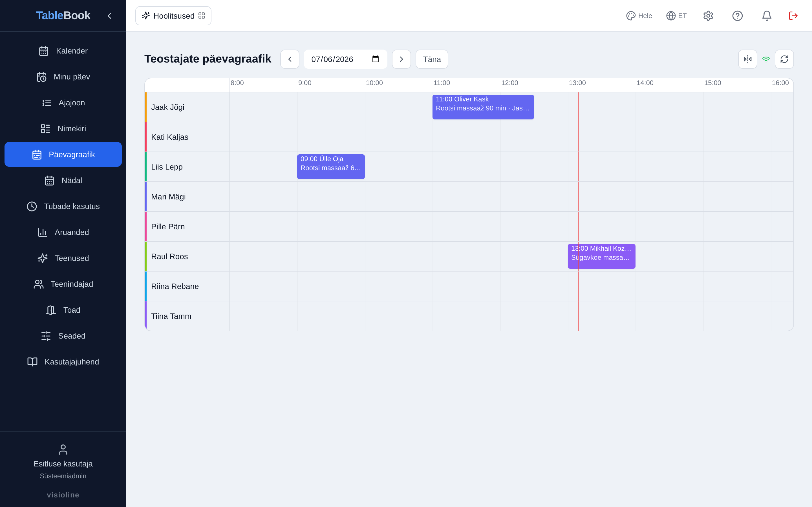This screenshot has width=812, height=507.
Task: Click the Täna button
Action: point(432,59)
